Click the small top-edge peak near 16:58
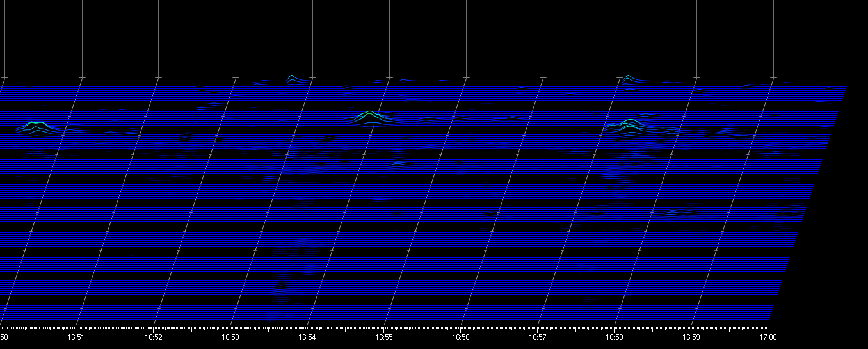 (x=629, y=79)
